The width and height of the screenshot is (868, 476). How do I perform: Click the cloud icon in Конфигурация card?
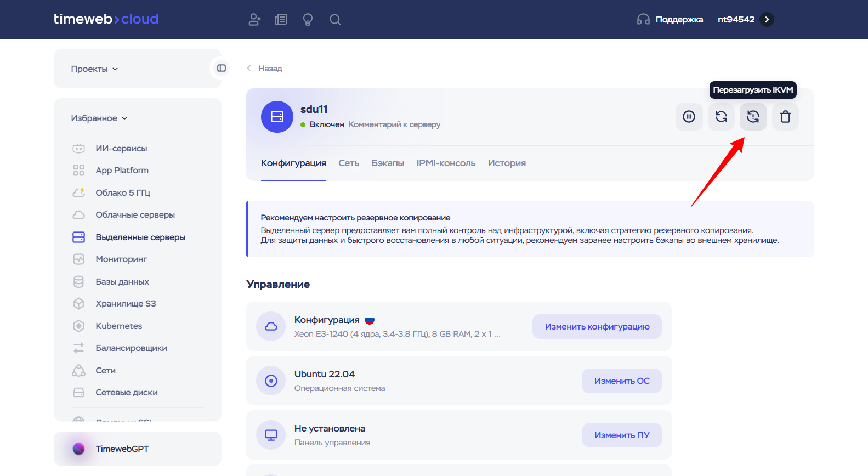tap(271, 326)
